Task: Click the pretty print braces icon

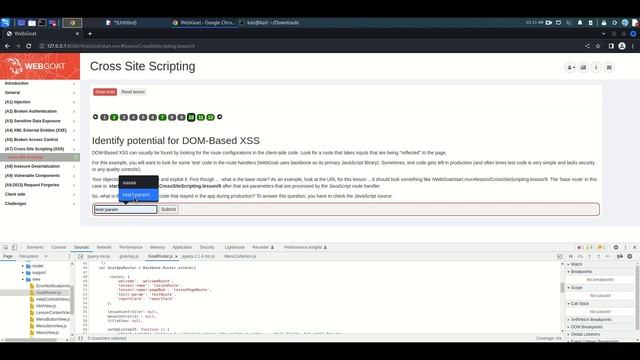Action: (80, 338)
